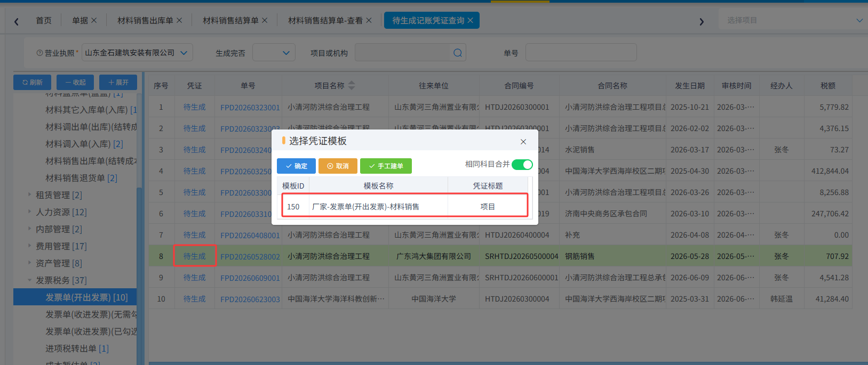The height and width of the screenshot is (365, 868).
Task: Switch to the 材料销售出库单 tab
Action: tap(145, 20)
